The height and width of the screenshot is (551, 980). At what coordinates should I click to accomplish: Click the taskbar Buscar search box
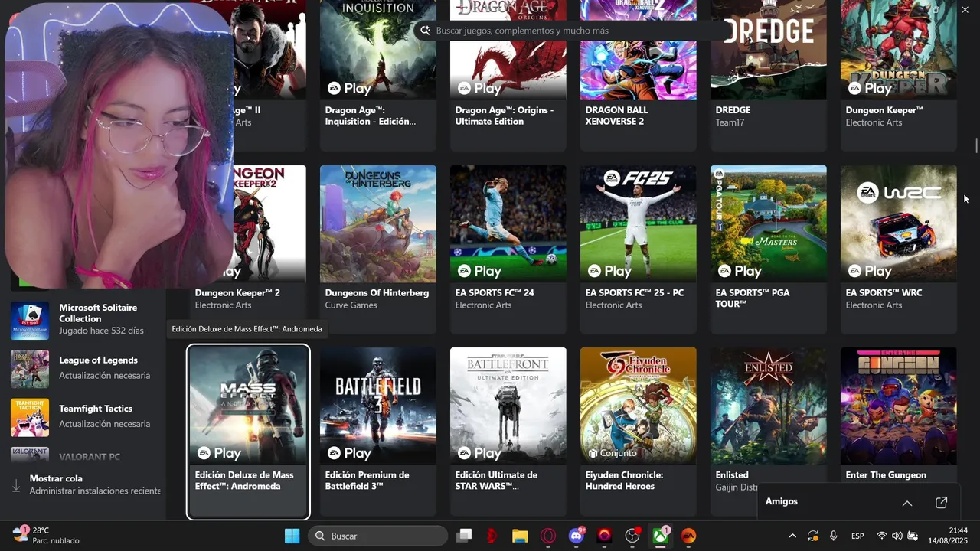(378, 536)
